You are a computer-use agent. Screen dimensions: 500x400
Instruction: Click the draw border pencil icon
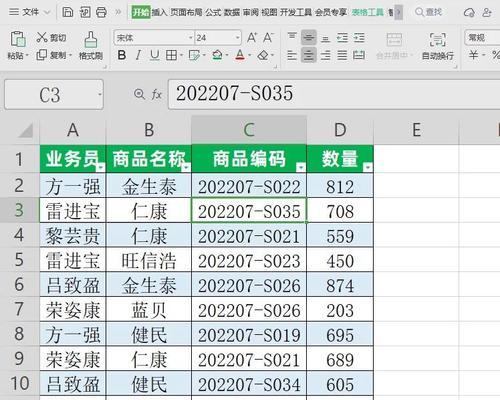[194, 55]
